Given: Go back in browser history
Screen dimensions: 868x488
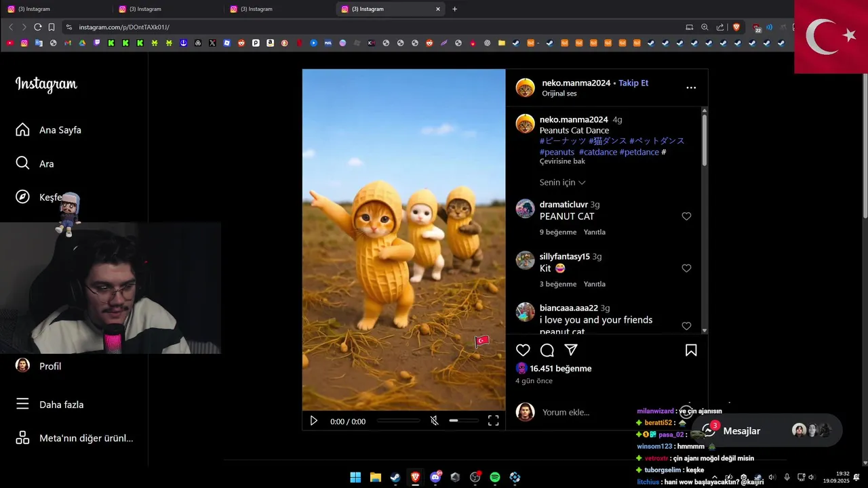Looking at the screenshot, I should 11,27.
